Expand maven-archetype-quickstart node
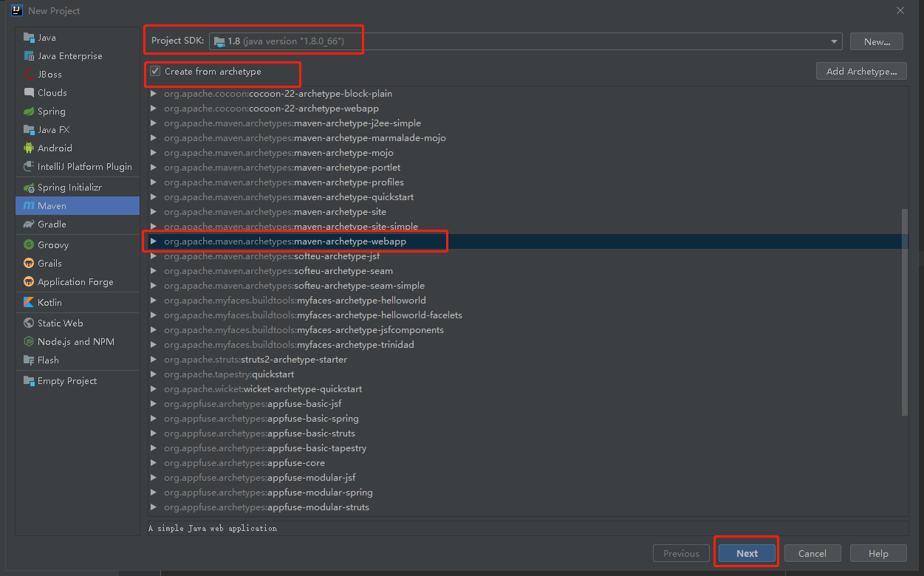This screenshot has width=924, height=576. 154,197
